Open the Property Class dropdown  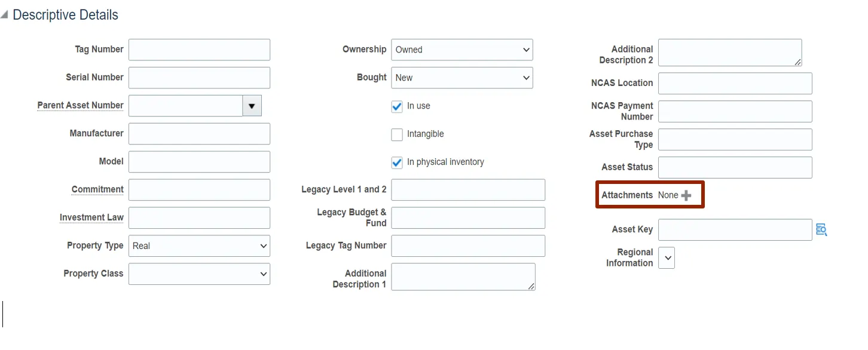pos(199,274)
